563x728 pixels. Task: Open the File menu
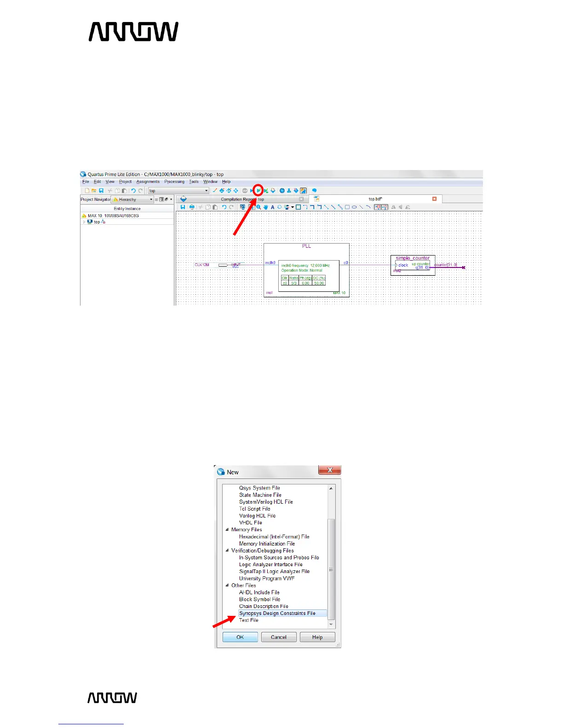[x=86, y=182]
